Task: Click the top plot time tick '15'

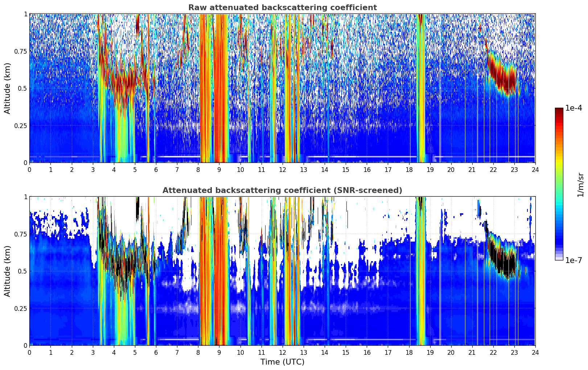Action: pos(346,170)
